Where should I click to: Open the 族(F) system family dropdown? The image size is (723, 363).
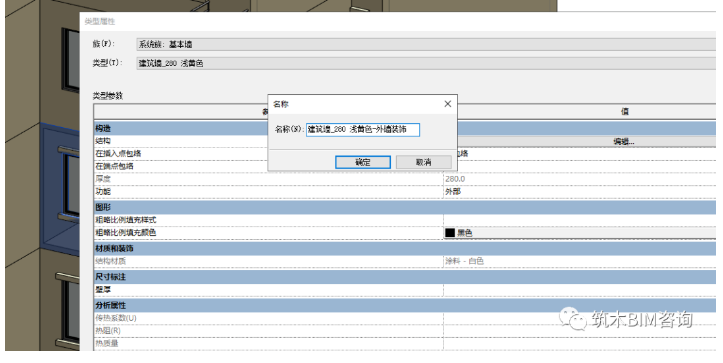coord(426,44)
